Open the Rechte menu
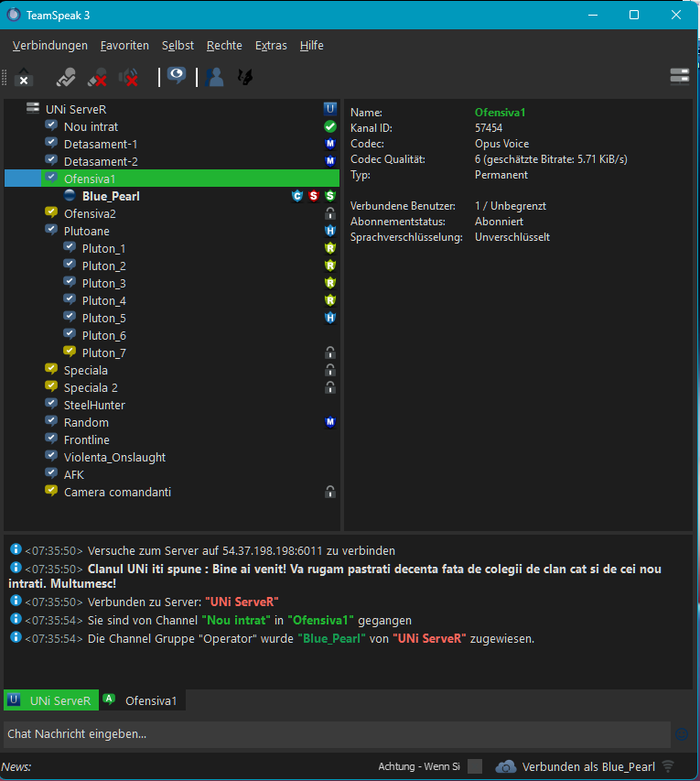The width and height of the screenshot is (700, 781). click(x=224, y=46)
